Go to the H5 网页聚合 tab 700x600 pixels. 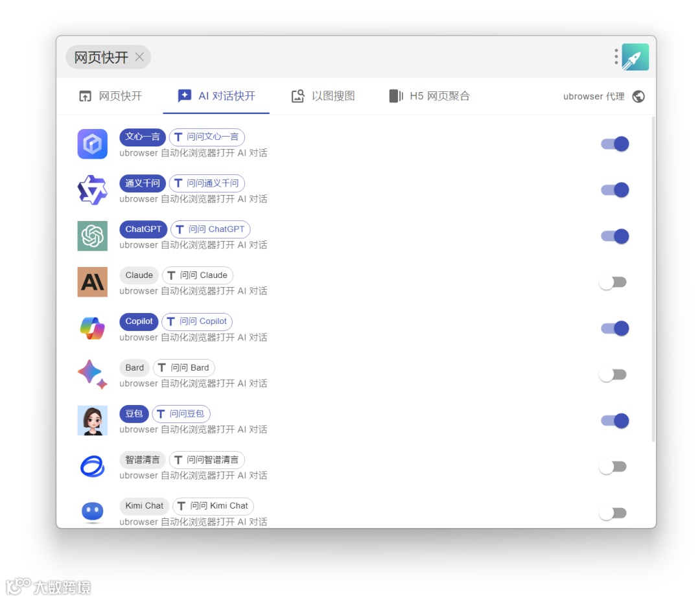tap(429, 96)
